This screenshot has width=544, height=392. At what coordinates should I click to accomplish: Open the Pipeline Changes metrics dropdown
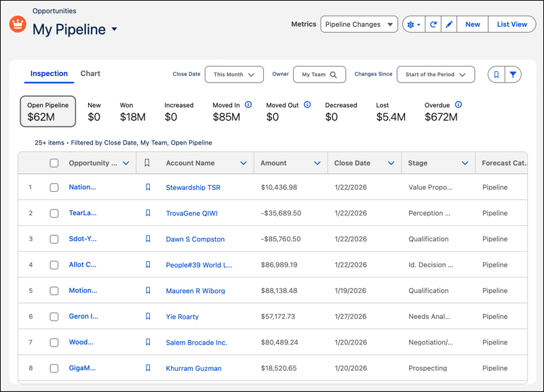[x=359, y=24]
